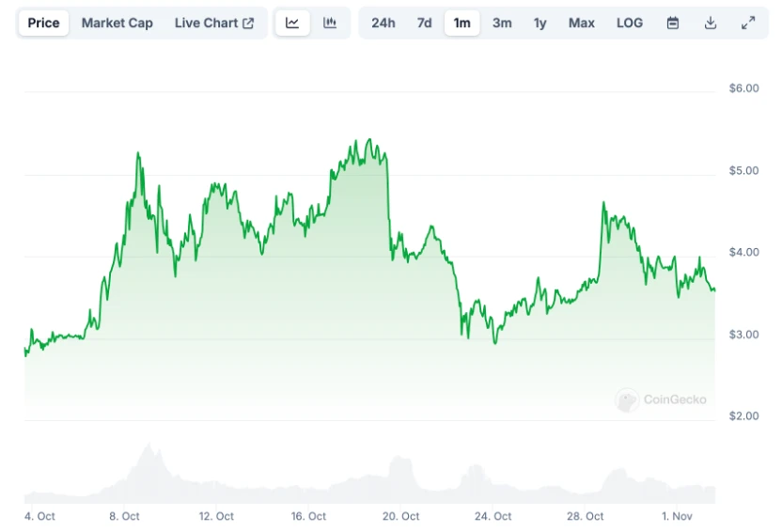The width and height of the screenshot is (782, 532).
Task: Open the calendar date range picker
Action: (x=673, y=23)
